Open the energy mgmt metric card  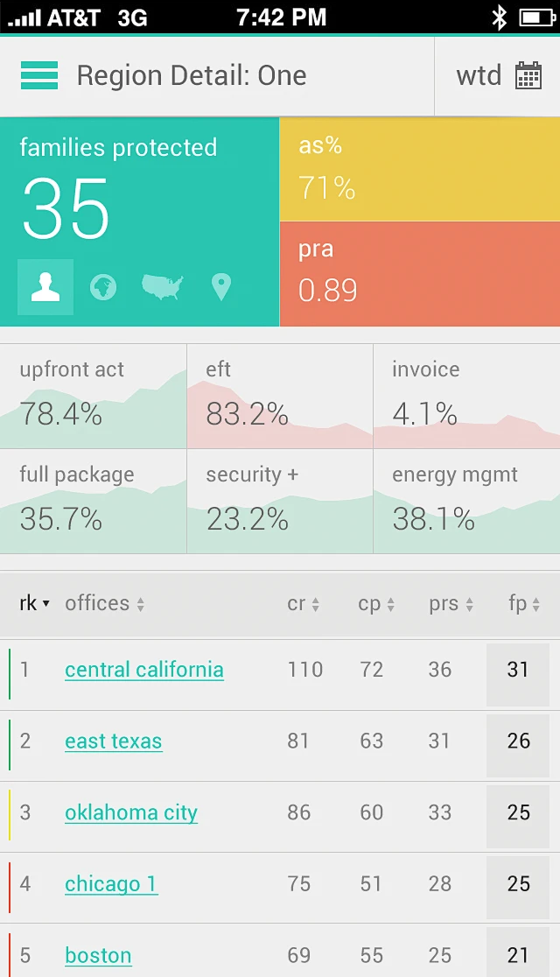[466, 502]
